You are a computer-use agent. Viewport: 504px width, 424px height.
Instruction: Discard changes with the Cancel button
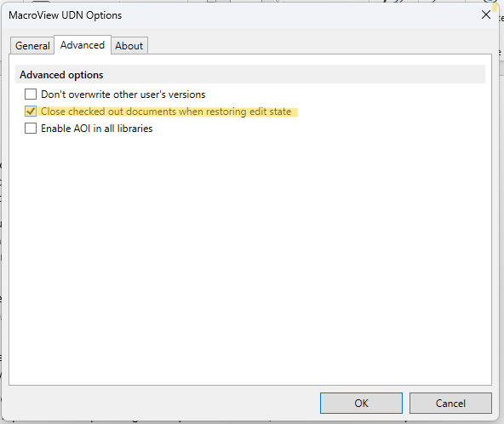point(450,403)
